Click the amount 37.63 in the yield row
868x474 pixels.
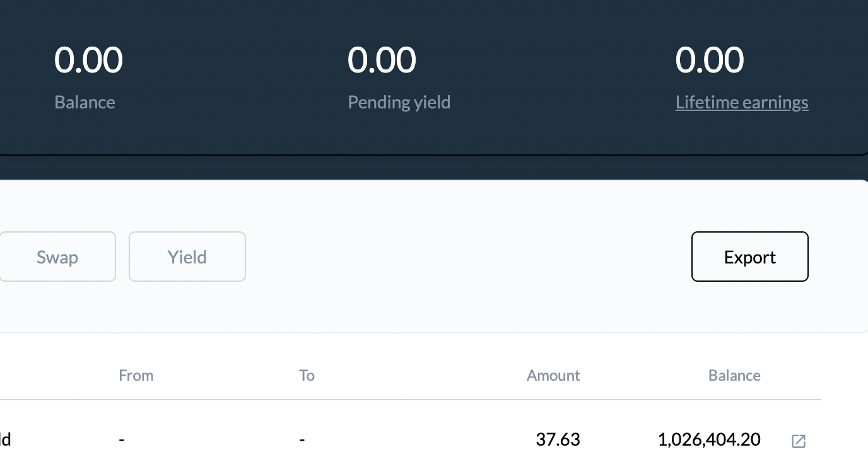coord(558,439)
